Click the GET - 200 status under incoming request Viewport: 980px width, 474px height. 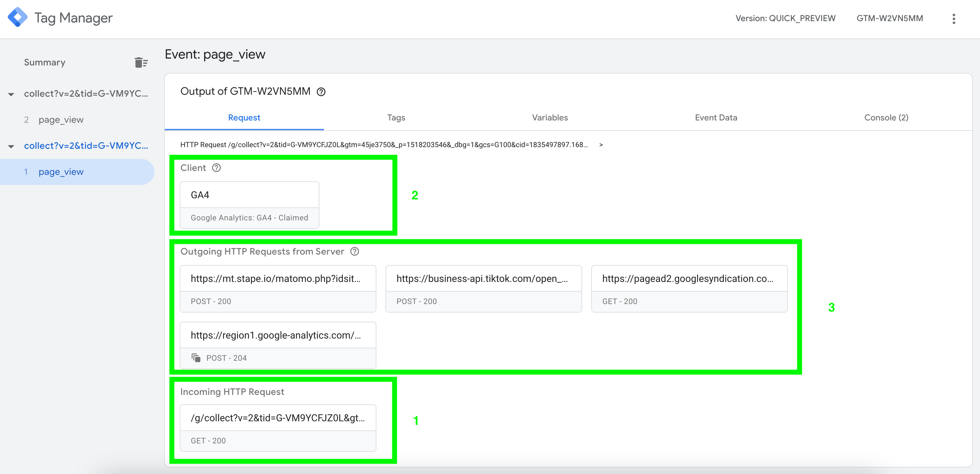(x=208, y=440)
